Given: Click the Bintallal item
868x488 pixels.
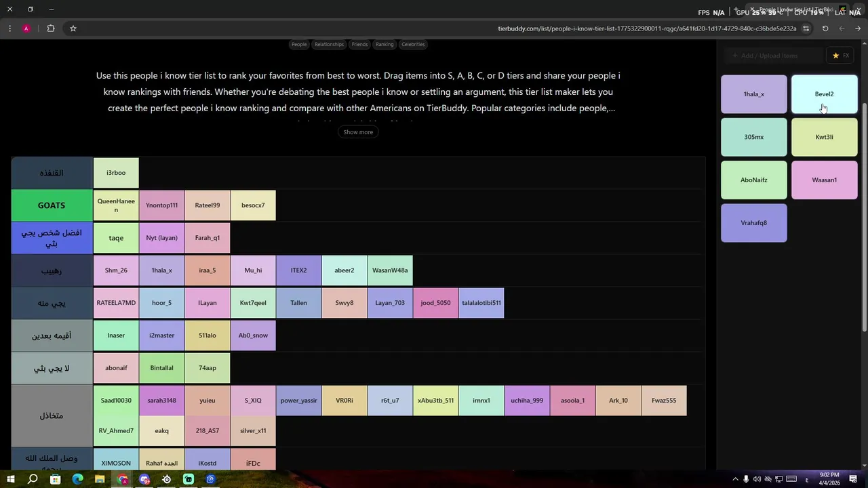Looking at the screenshot, I should point(161,368).
